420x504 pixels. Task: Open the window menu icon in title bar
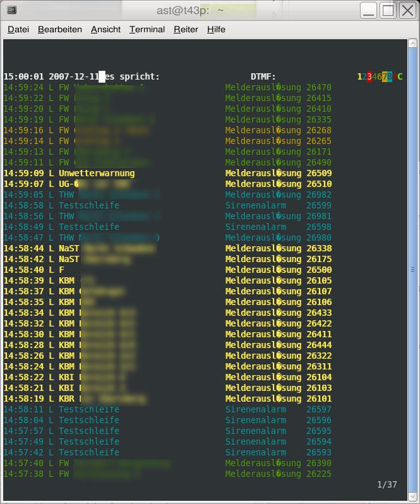tap(12, 10)
